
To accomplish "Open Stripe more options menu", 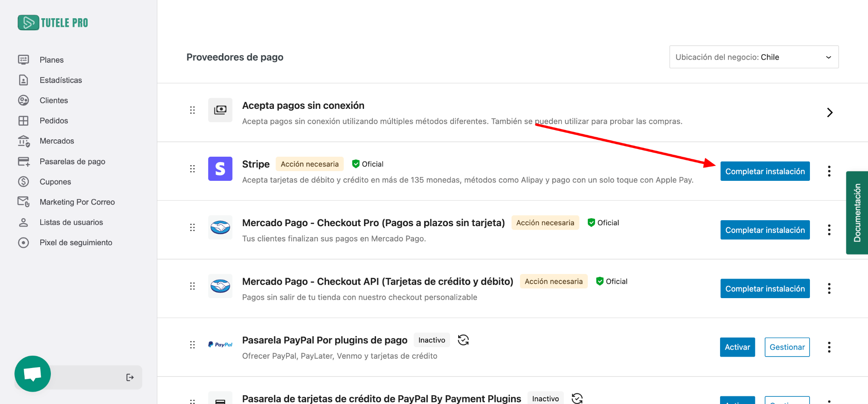I will pyautogui.click(x=829, y=171).
